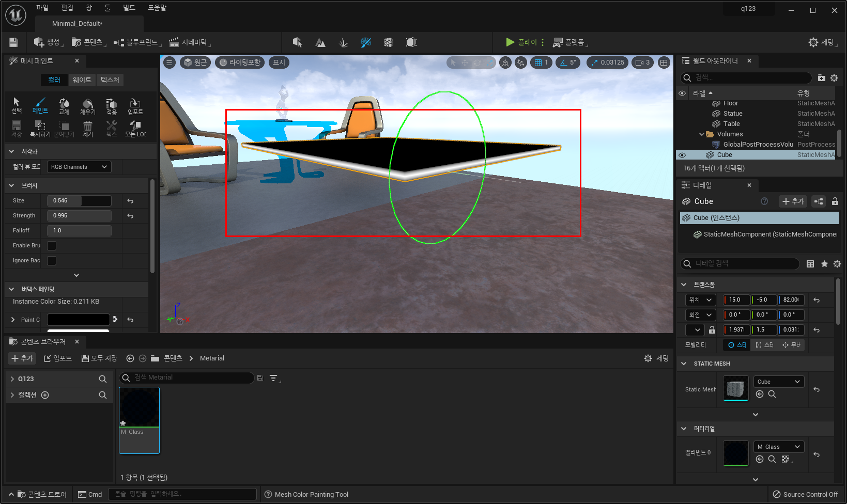Toggle Ignore Back-facing checkbox

(52, 261)
